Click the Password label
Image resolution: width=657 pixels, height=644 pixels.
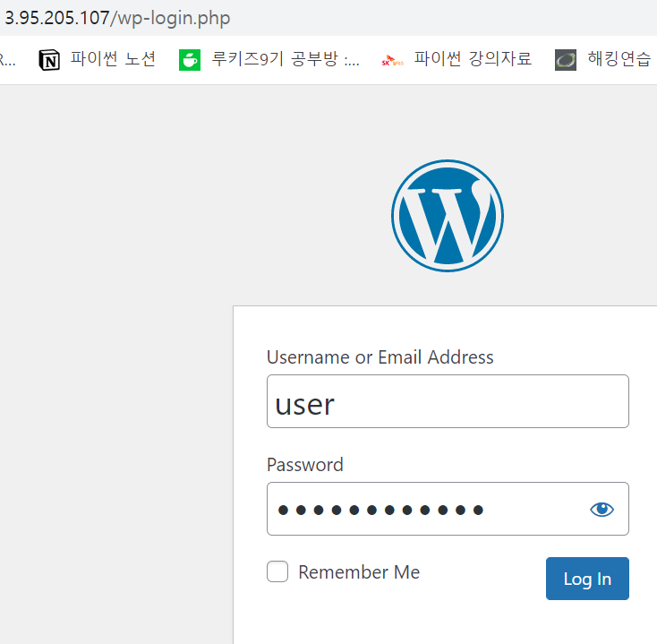point(305,465)
